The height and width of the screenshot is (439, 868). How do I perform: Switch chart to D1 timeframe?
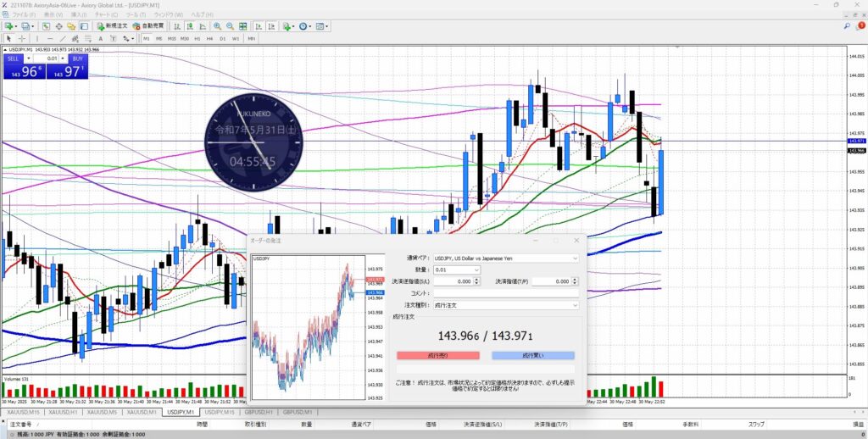pyautogui.click(x=223, y=39)
